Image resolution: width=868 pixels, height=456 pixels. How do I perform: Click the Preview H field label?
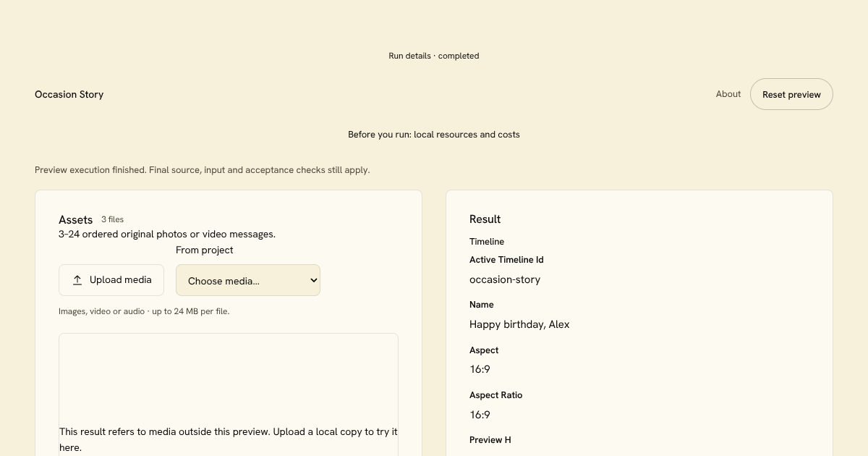click(x=490, y=440)
